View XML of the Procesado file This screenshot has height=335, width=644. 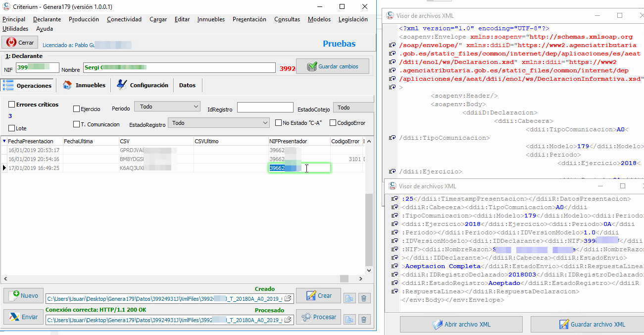coord(350,320)
